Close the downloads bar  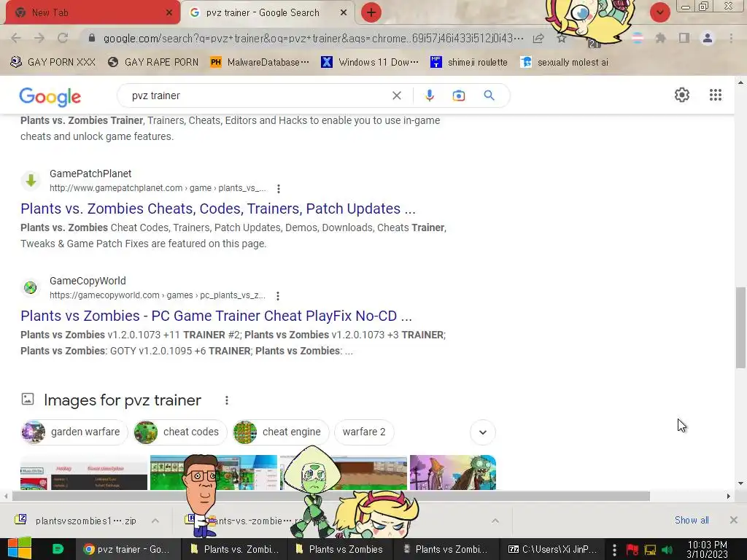[x=734, y=520]
